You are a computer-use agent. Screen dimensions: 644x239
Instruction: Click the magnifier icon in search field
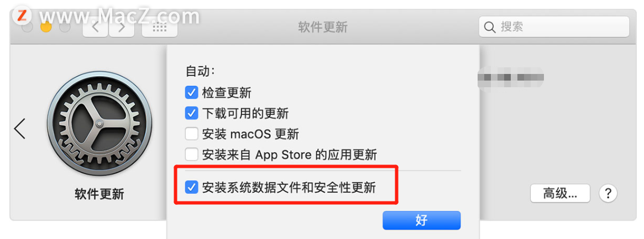click(490, 28)
